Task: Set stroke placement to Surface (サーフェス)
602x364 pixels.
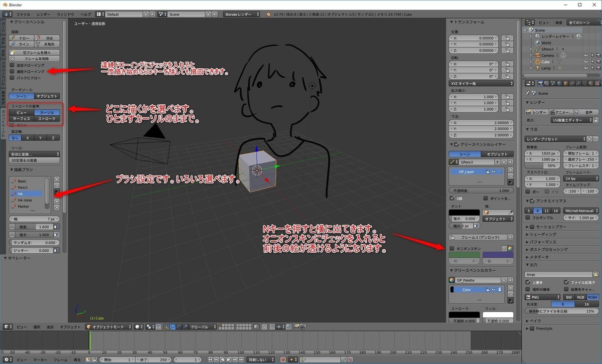Action: [x=22, y=119]
